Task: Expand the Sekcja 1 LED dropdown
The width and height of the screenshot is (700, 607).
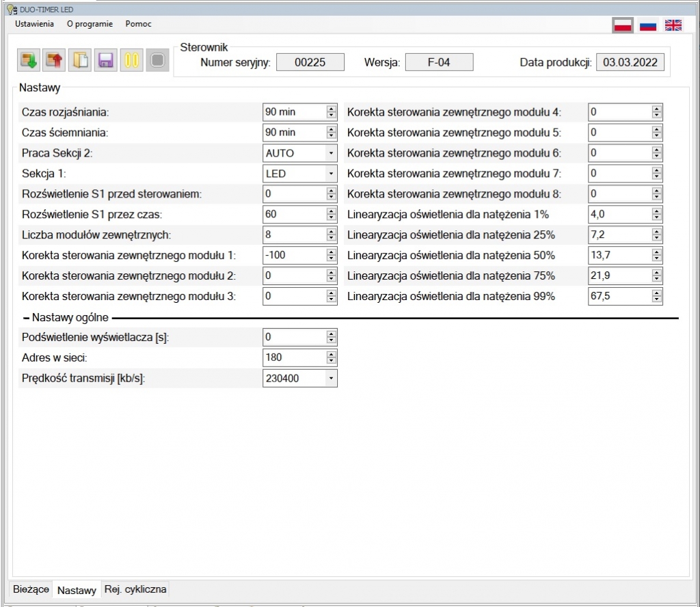Action: pos(332,174)
